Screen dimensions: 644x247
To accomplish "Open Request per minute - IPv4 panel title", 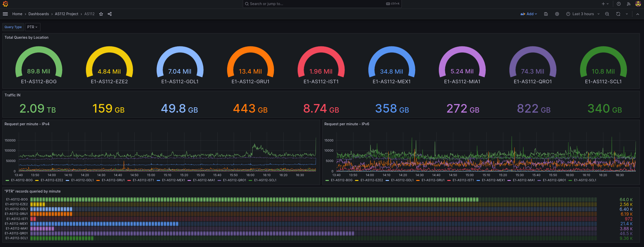I will pyautogui.click(x=27, y=124).
